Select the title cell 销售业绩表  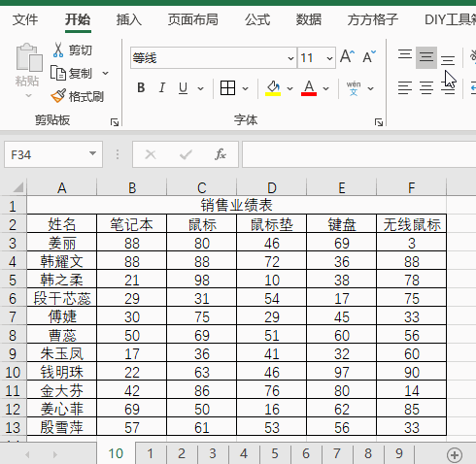237,205
